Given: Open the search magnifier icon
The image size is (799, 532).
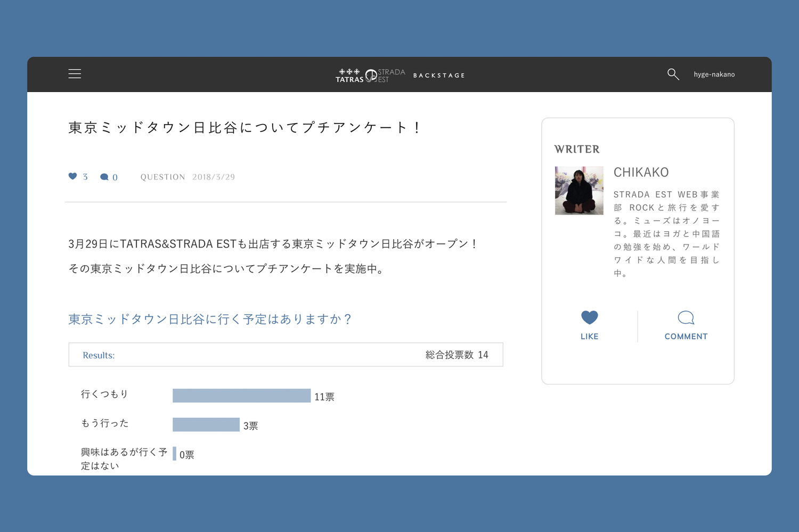Looking at the screenshot, I should click(673, 75).
